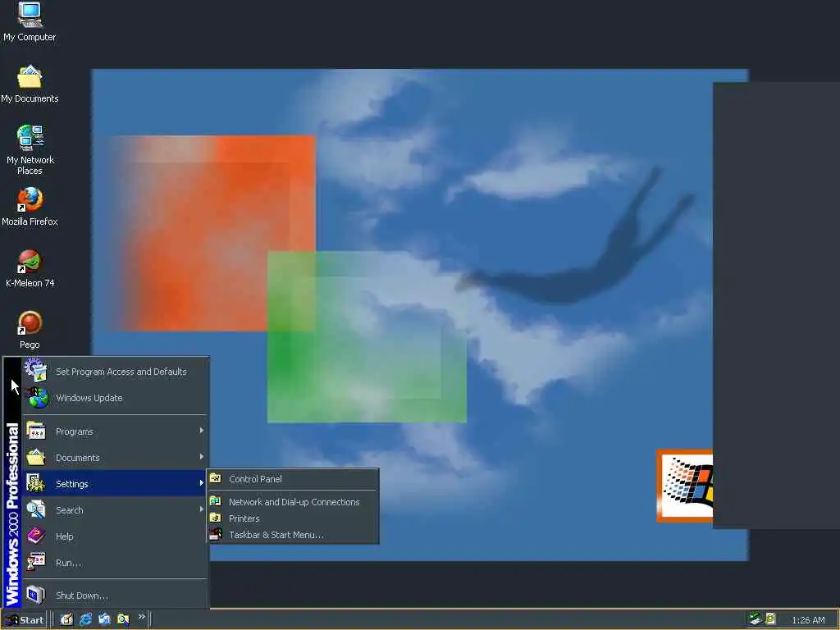Select Windows Update in the Start menu
This screenshot has height=630, width=840.
tap(115, 398)
